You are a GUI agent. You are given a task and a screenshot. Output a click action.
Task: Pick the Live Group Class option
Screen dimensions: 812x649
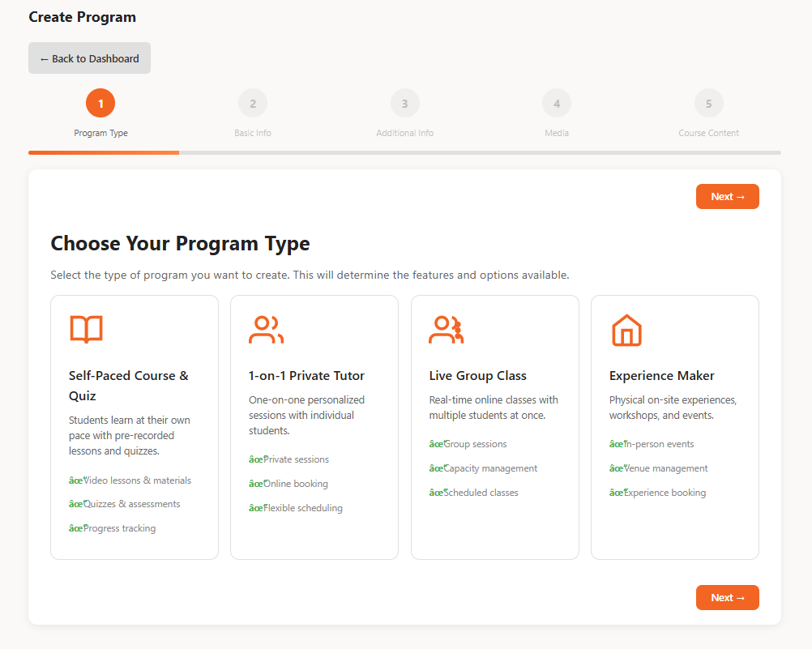click(477, 376)
